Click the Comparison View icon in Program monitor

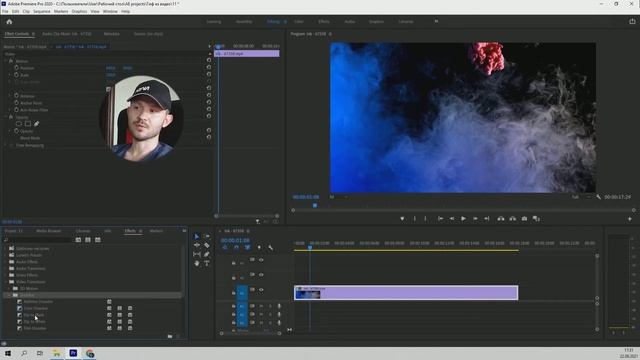point(536,219)
